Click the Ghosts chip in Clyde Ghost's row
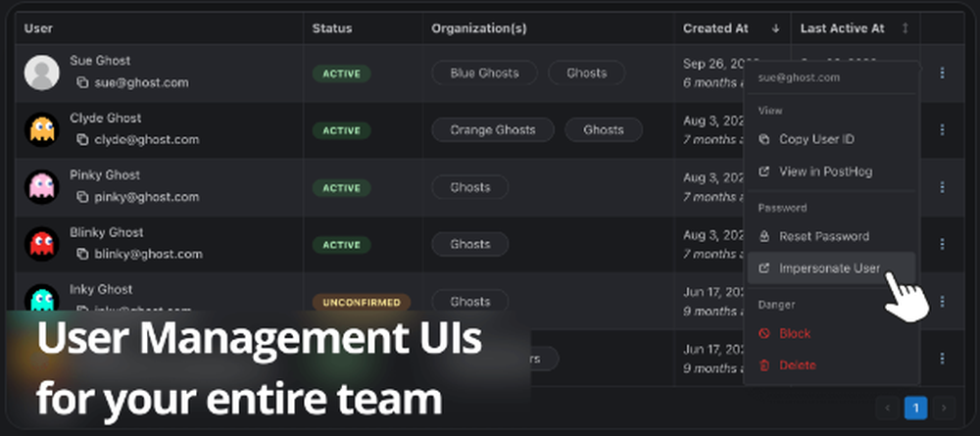This screenshot has width=980, height=436. tap(604, 130)
